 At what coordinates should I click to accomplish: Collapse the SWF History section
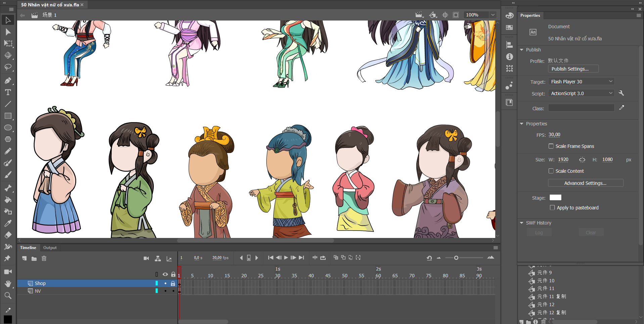[x=522, y=223]
